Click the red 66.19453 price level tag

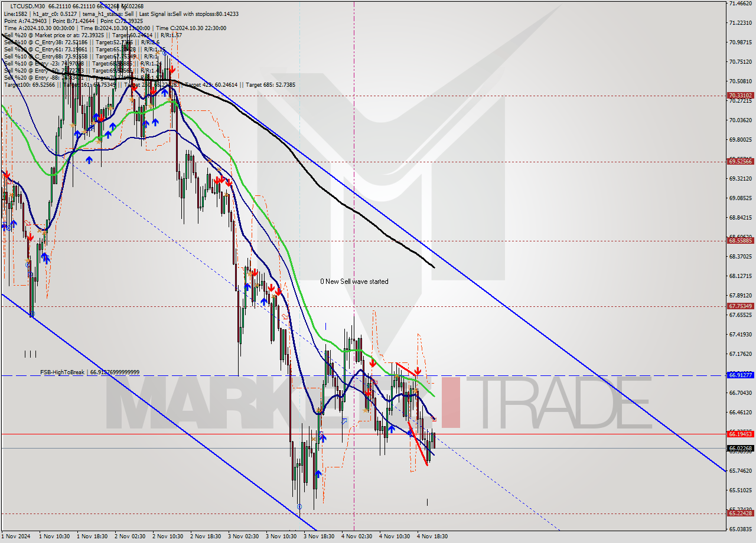click(740, 434)
